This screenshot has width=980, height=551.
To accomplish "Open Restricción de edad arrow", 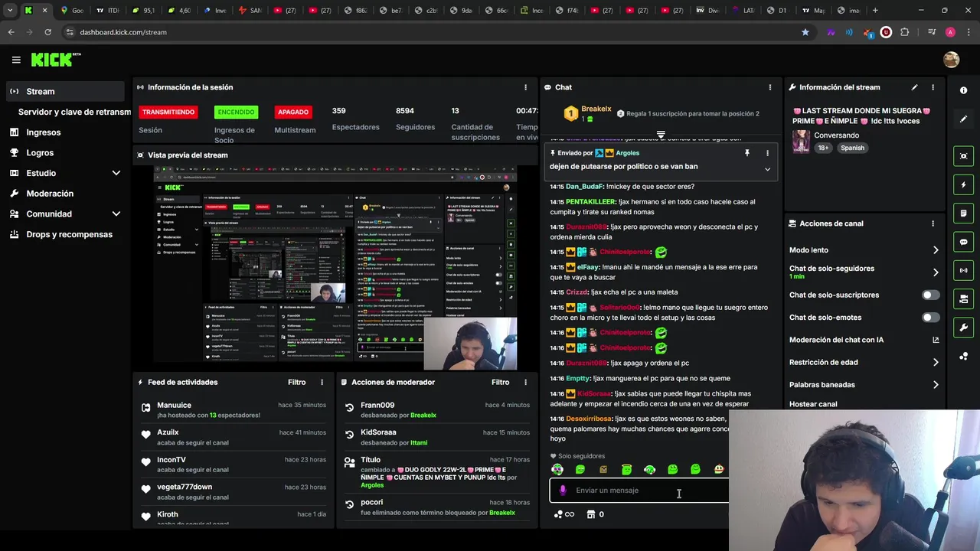I will click(936, 362).
